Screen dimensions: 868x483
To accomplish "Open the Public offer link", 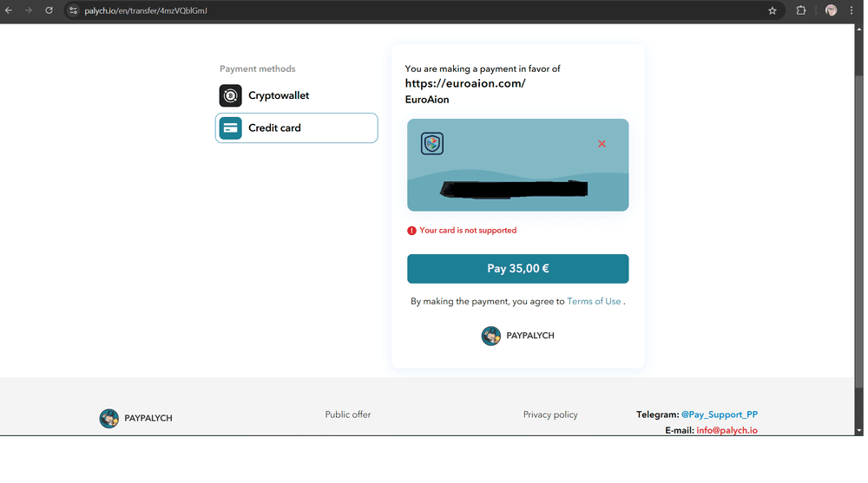I will pos(348,414).
